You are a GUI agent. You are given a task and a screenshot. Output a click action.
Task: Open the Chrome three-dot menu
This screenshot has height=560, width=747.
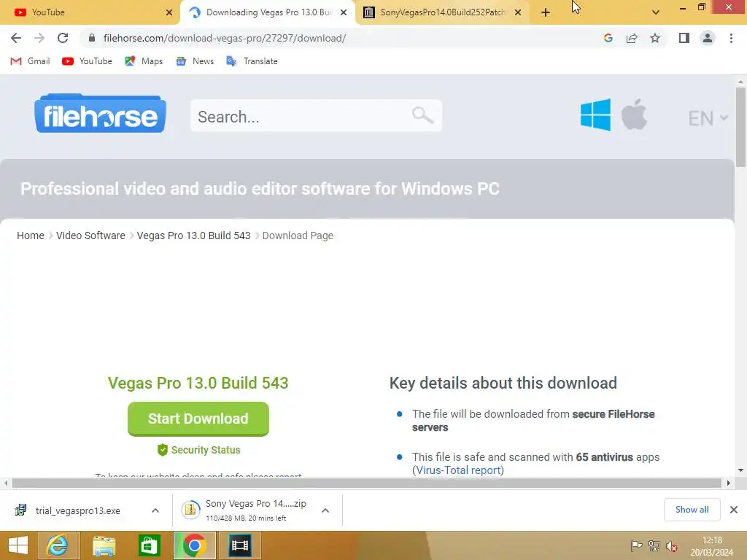coord(731,38)
